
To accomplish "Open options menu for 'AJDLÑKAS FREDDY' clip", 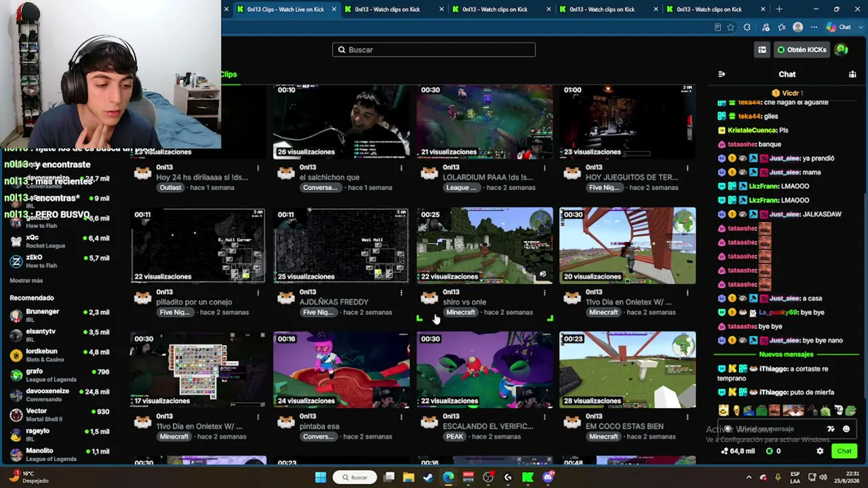I will [401, 293].
